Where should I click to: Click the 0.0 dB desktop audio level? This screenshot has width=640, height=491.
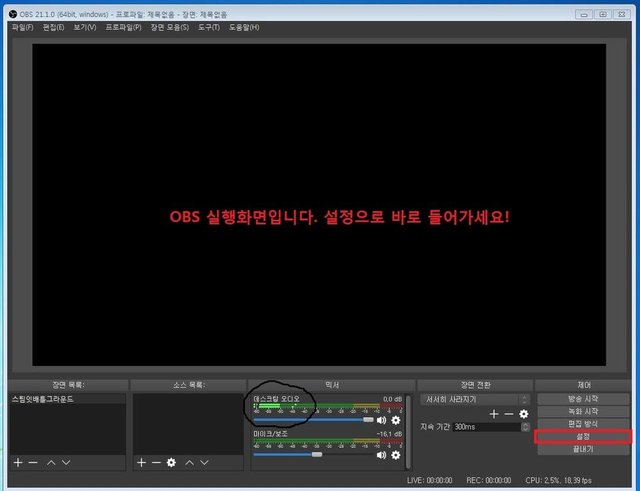point(392,399)
